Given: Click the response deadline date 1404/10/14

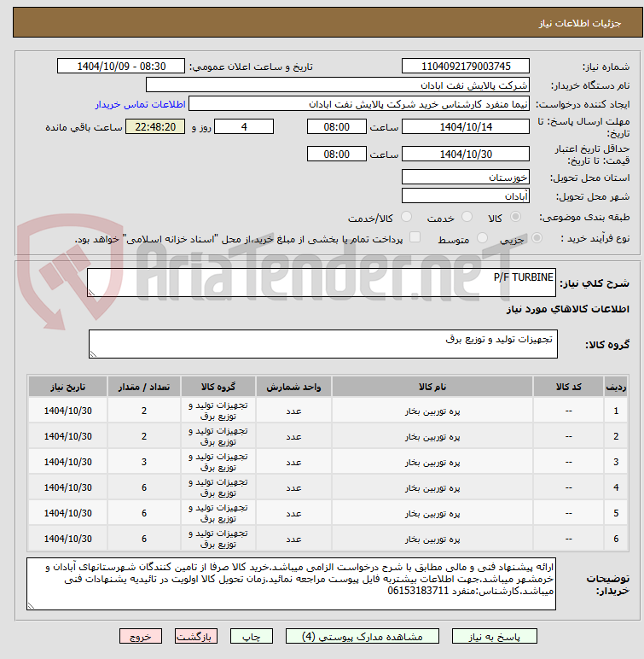Looking at the screenshot, I should [466, 126].
